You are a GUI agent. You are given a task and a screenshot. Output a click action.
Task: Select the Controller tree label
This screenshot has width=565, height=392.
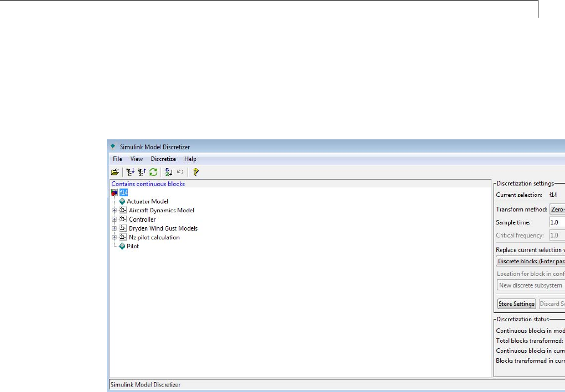click(x=142, y=219)
